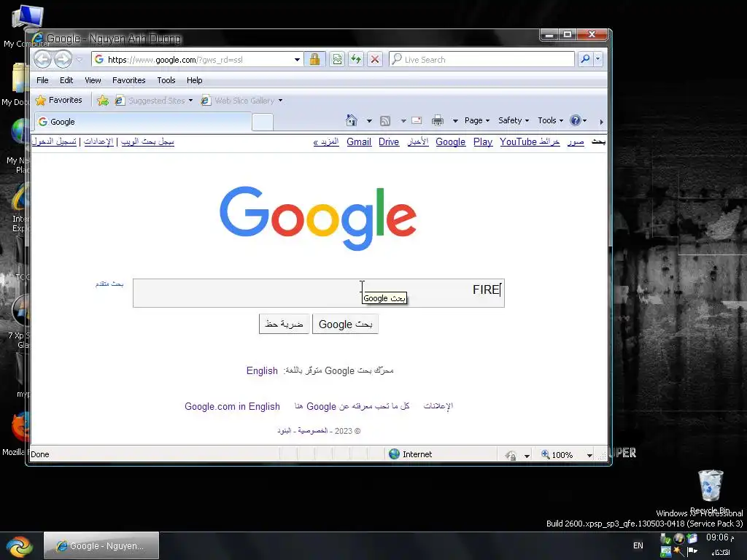Click the Windows Start orb
The image size is (747, 560).
pyautogui.click(x=19, y=545)
